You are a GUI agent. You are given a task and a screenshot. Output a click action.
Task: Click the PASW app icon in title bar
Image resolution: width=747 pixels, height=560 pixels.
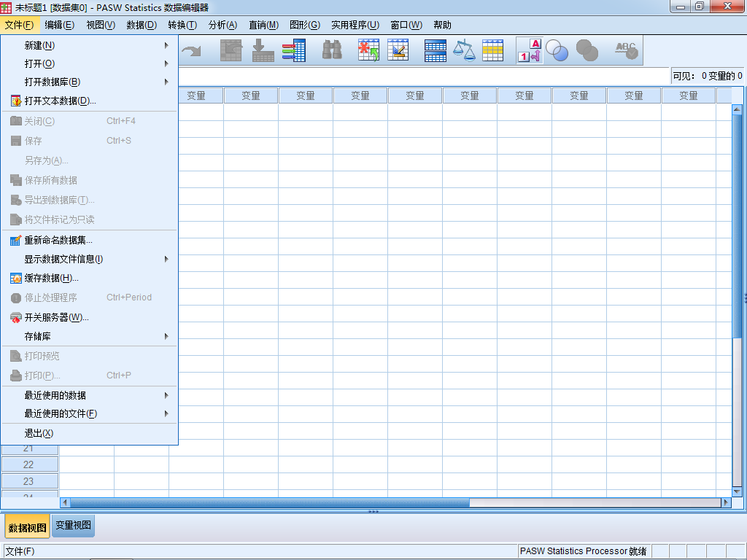tap(6, 7)
